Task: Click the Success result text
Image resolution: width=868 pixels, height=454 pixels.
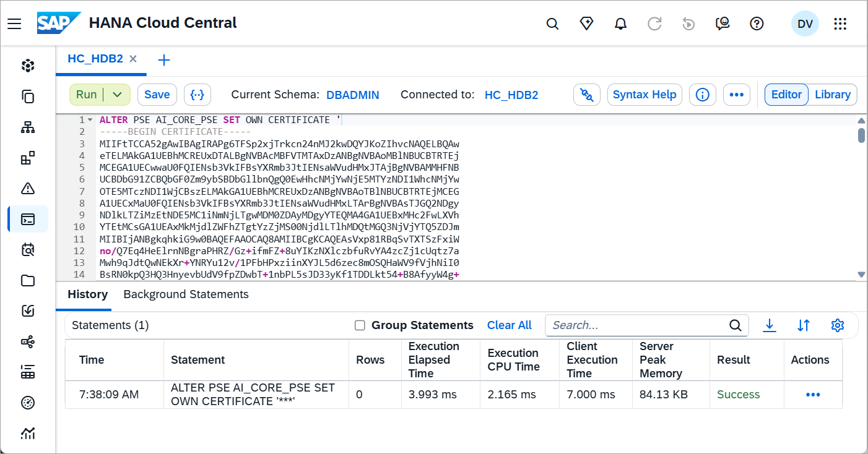Action: tap(738, 395)
